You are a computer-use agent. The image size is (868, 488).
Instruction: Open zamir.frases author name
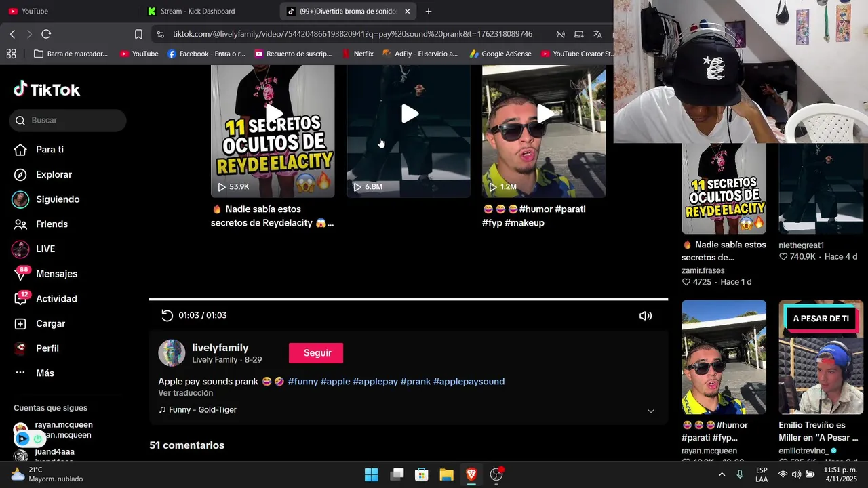click(703, 270)
